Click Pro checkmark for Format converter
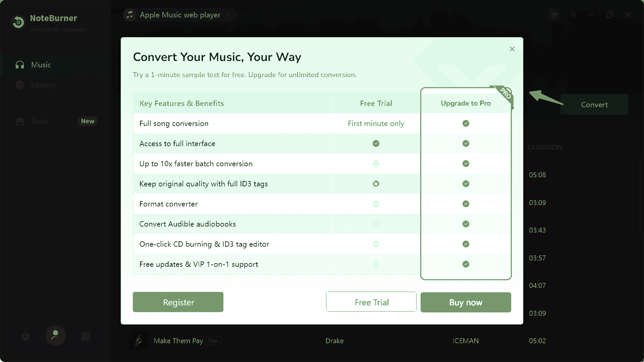 (466, 204)
